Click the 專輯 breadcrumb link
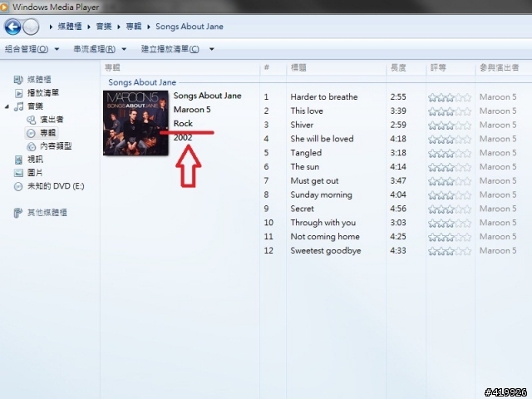 134,27
